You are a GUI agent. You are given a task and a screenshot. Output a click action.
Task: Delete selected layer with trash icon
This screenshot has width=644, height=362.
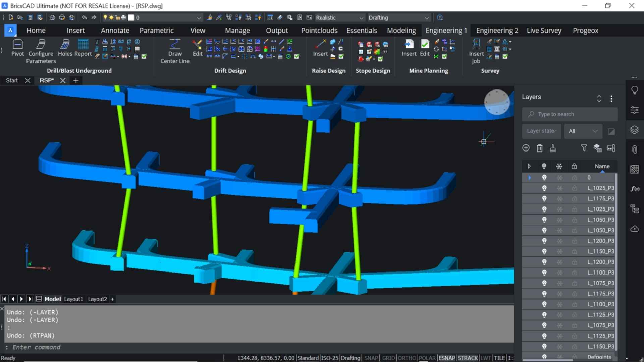point(539,148)
